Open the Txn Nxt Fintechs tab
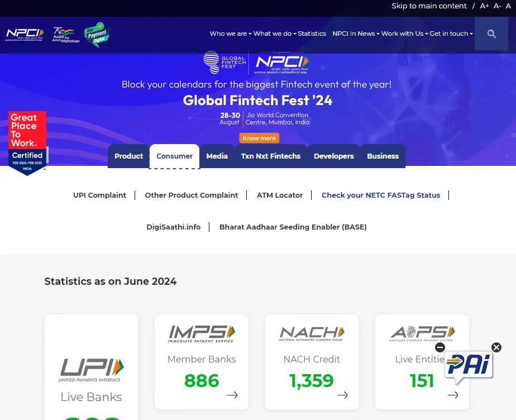The height and width of the screenshot is (420, 516). [270, 156]
